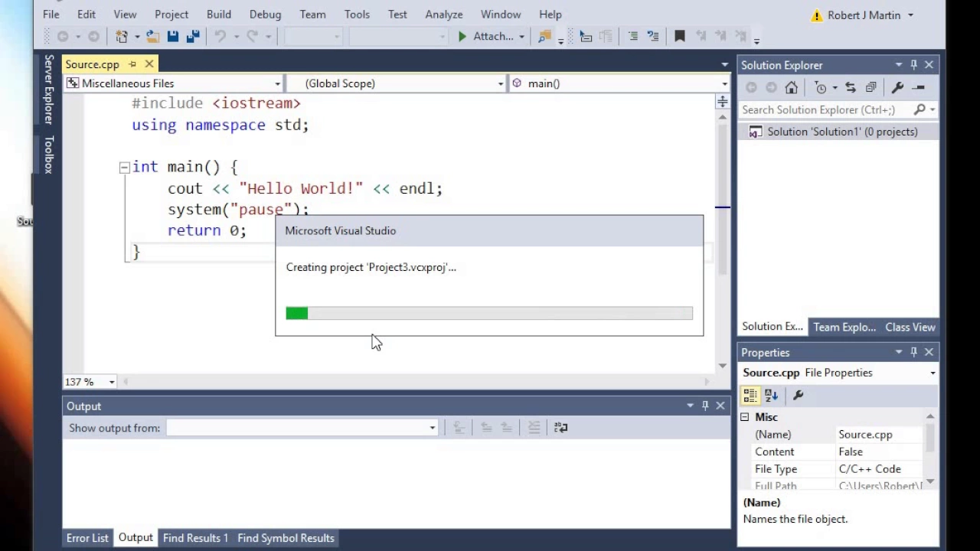This screenshot has width=980, height=551.
Task: Open the Attach button dropdown arrow
Action: pyautogui.click(x=521, y=36)
